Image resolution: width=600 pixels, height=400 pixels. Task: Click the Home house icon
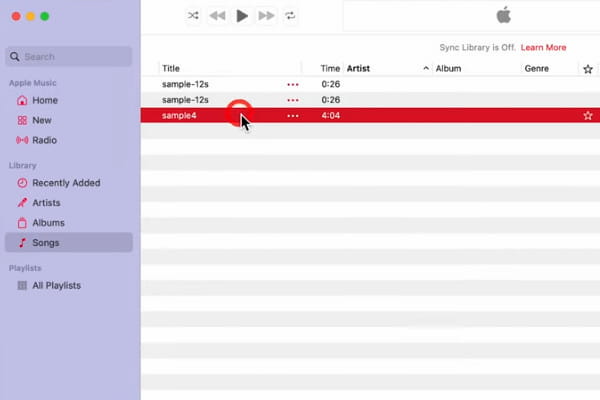click(x=22, y=100)
